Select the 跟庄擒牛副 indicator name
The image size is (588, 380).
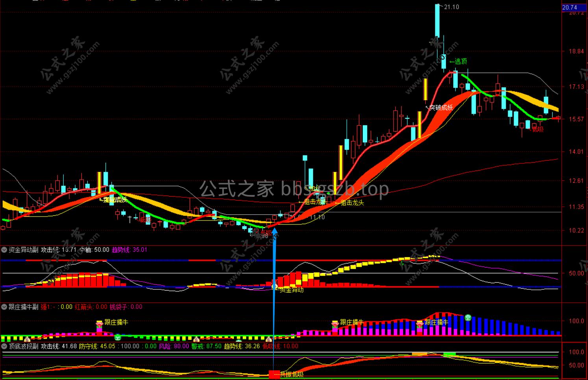click(24, 307)
